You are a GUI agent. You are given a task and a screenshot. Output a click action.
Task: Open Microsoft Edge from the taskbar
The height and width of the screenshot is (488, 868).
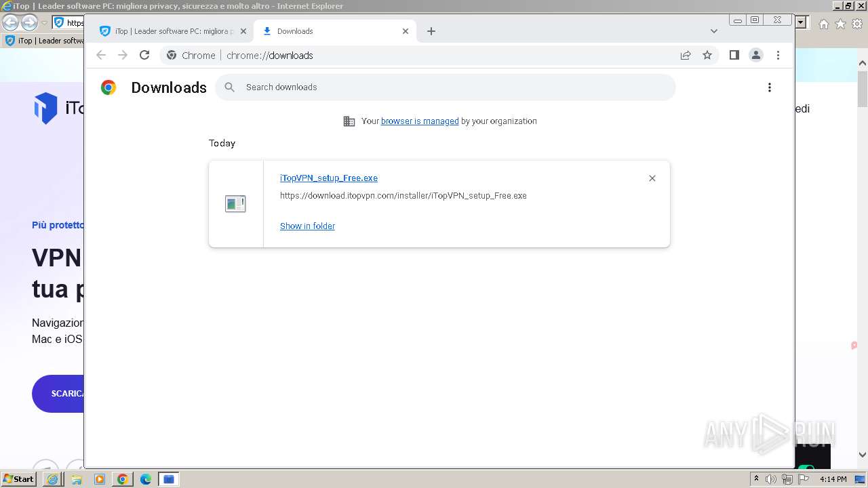pos(145,479)
